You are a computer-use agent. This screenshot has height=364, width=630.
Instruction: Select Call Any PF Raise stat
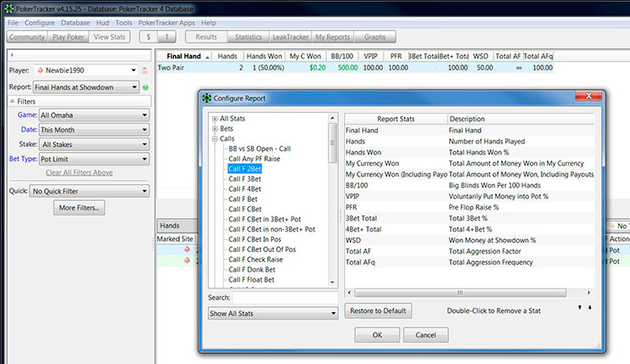click(x=255, y=159)
